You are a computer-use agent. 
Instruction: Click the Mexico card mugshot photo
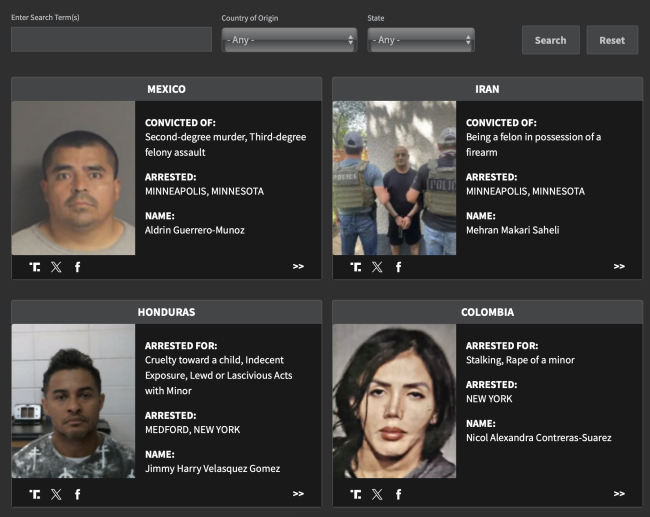coord(73,178)
